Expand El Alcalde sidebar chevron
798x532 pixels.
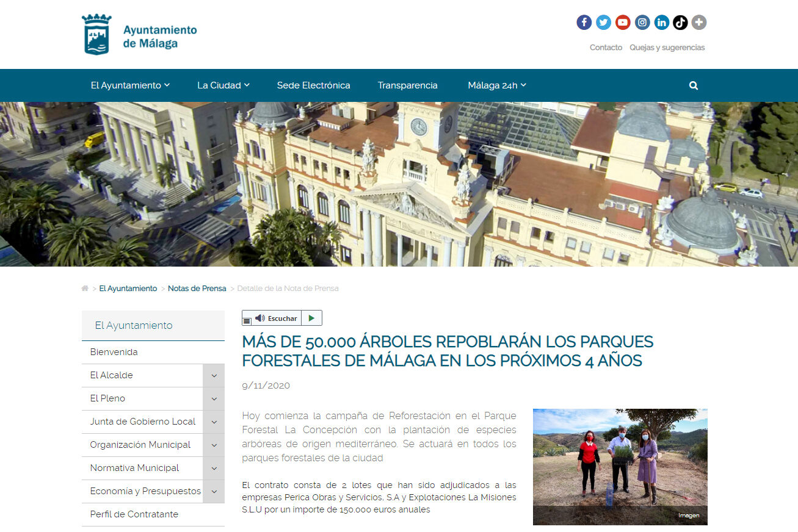click(214, 376)
